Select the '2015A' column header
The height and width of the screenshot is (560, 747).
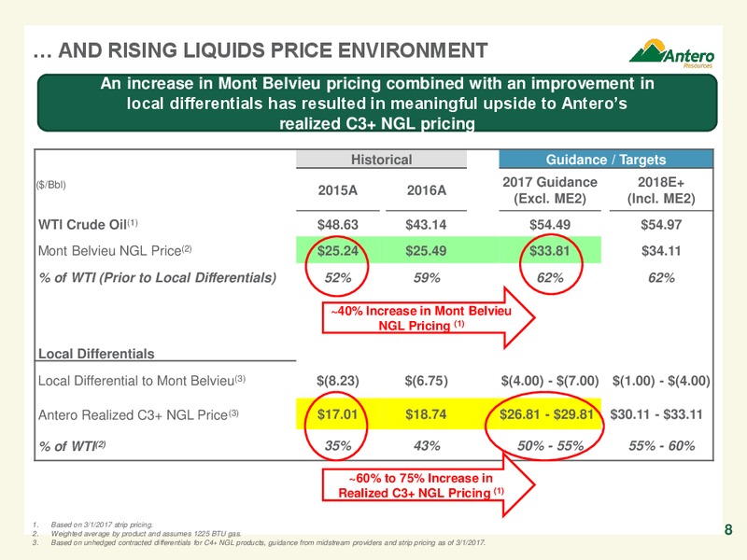(x=337, y=190)
